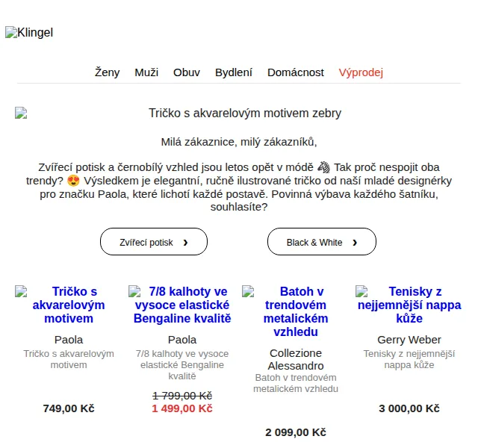Open the red Výprodej sale link

pyautogui.click(x=361, y=72)
